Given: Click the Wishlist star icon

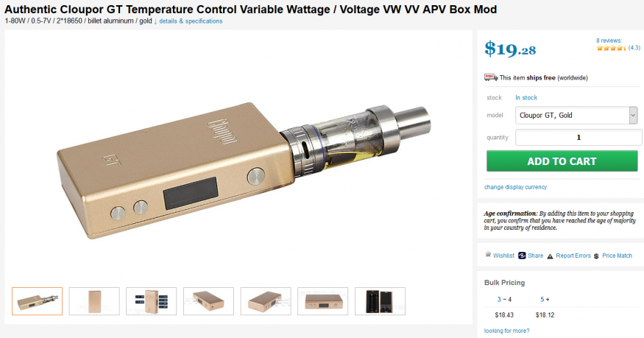Looking at the screenshot, I should [x=488, y=255].
